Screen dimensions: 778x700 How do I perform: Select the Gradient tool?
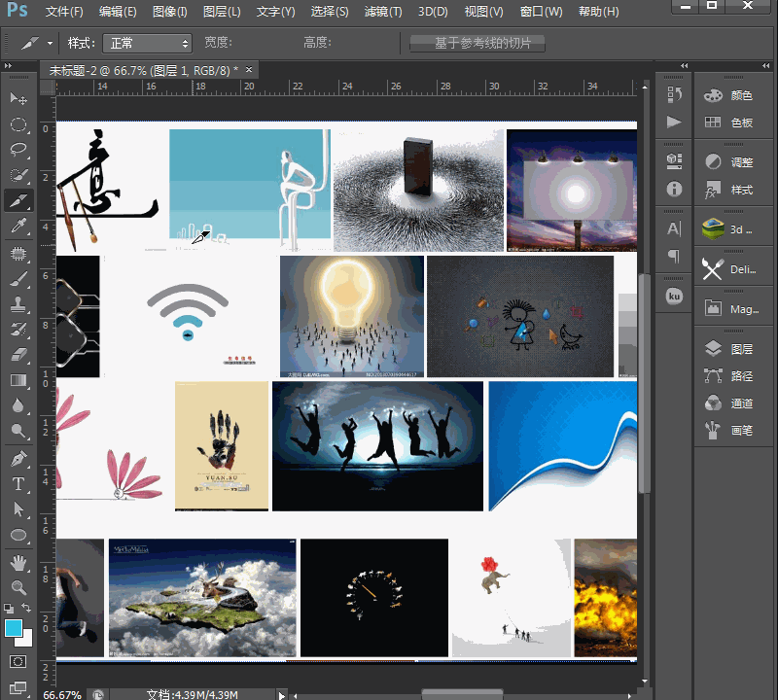[x=18, y=380]
